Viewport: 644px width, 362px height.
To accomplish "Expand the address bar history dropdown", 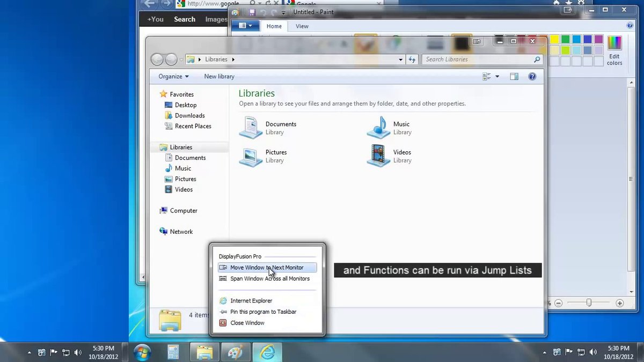I will [x=400, y=59].
